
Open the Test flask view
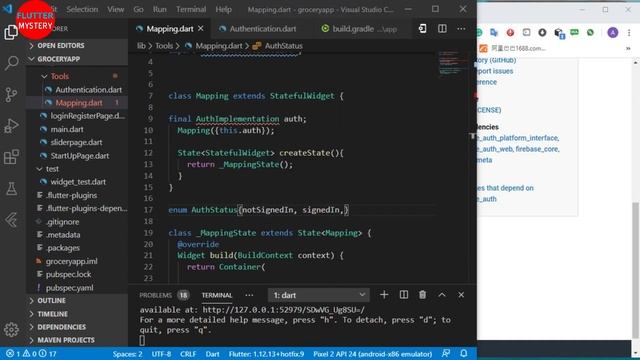tap(11, 188)
